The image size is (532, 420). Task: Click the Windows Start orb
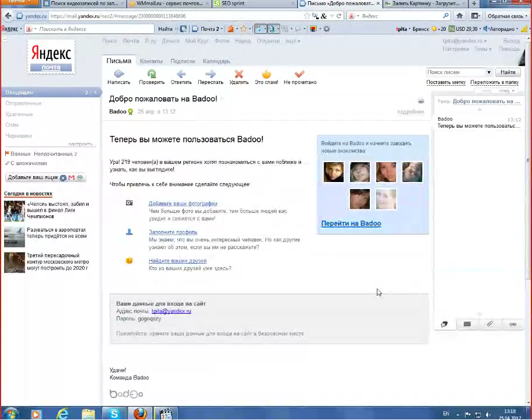pos(10,414)
